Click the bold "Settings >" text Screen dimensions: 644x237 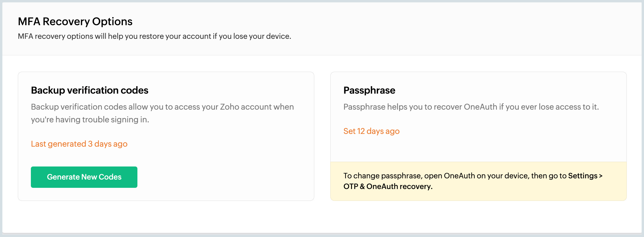pos(585,176)
